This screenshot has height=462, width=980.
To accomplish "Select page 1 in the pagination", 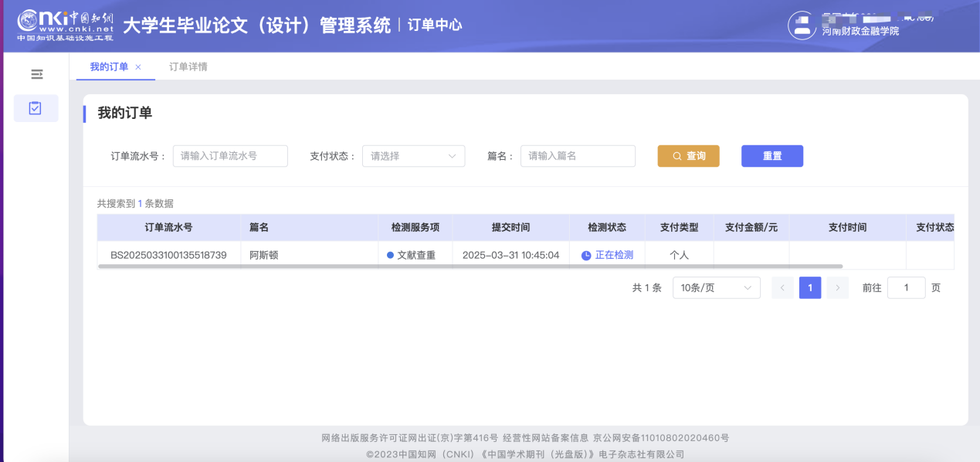I will coord(810,288).
